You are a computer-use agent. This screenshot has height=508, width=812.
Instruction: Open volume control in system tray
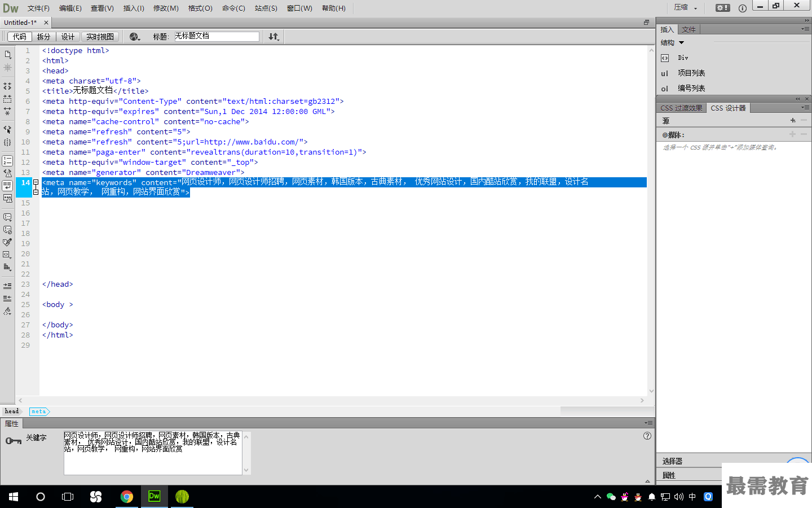point(679,497)
